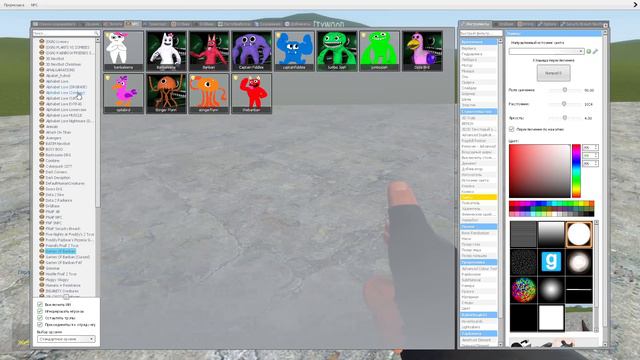Toggle the 'Присоединить к отряду игрока' checkbox

click(x=40, y=324)
